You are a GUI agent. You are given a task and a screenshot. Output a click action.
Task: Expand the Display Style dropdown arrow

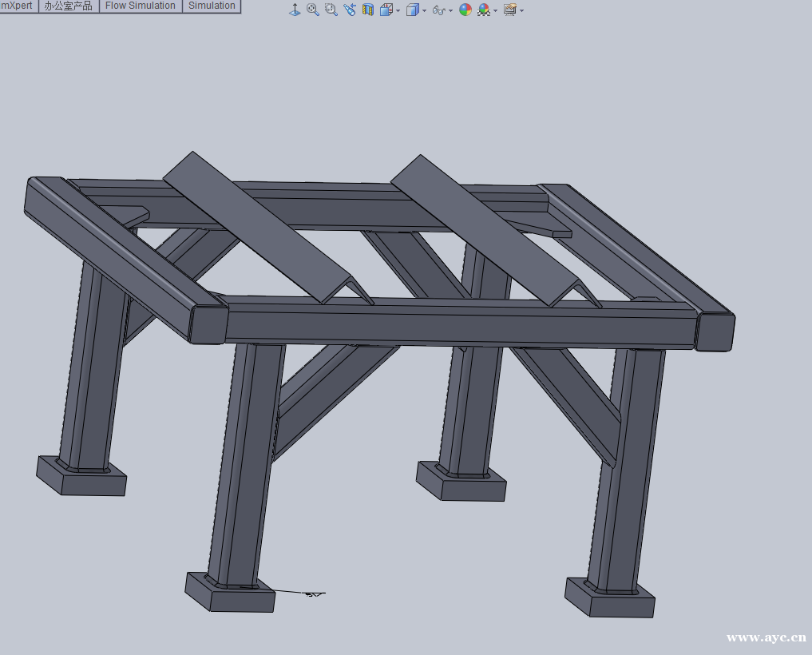pyautogui.click(x=424, y=11)
